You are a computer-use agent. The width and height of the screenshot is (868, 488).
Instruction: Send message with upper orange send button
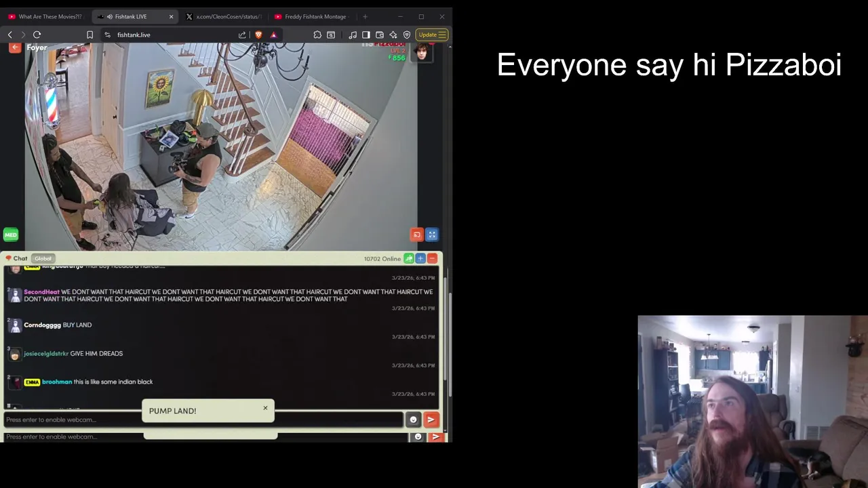(431, 420)
